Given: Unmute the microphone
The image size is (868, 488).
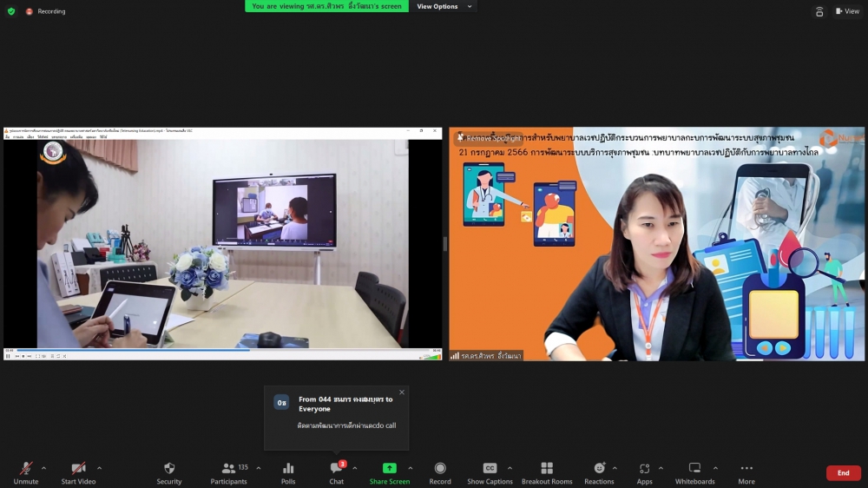Looking at the screenshot, I should coord(26,472).
